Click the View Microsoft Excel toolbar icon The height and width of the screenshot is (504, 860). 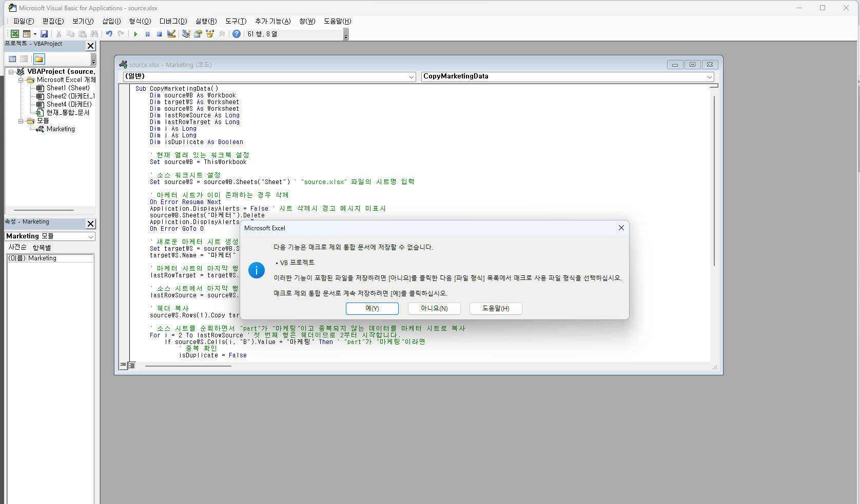coord(15,34)
